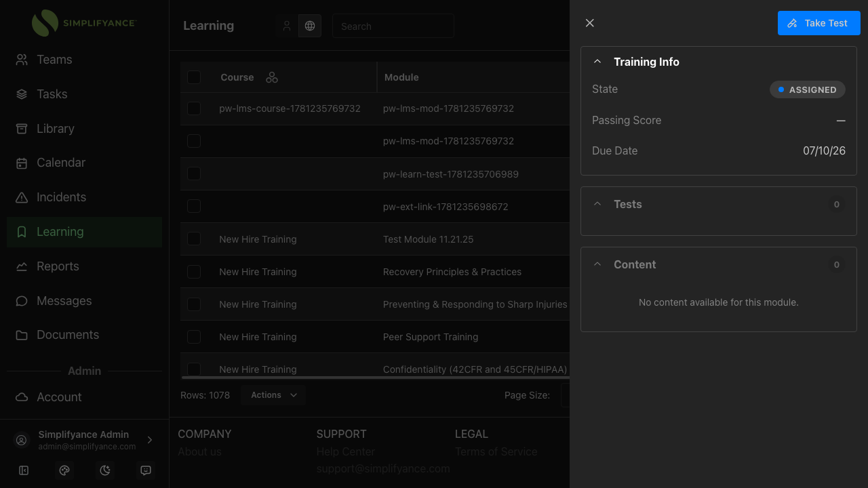
Task: Go to Library in the sidebar
Action: pos(84,129)
